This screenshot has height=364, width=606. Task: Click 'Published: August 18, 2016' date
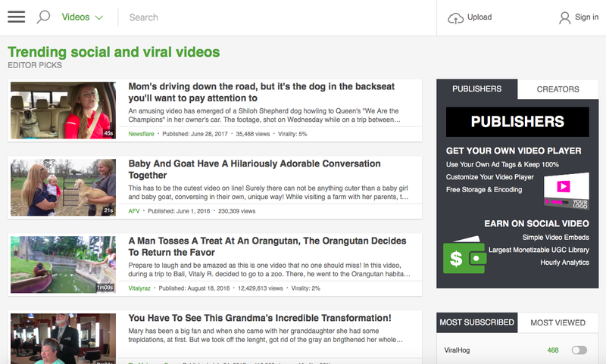(194, 288)
